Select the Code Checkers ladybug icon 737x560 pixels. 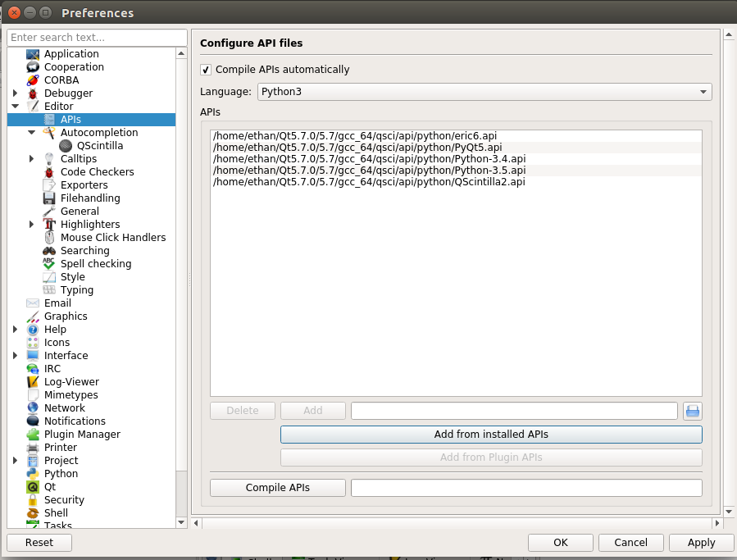click(49, 172)
